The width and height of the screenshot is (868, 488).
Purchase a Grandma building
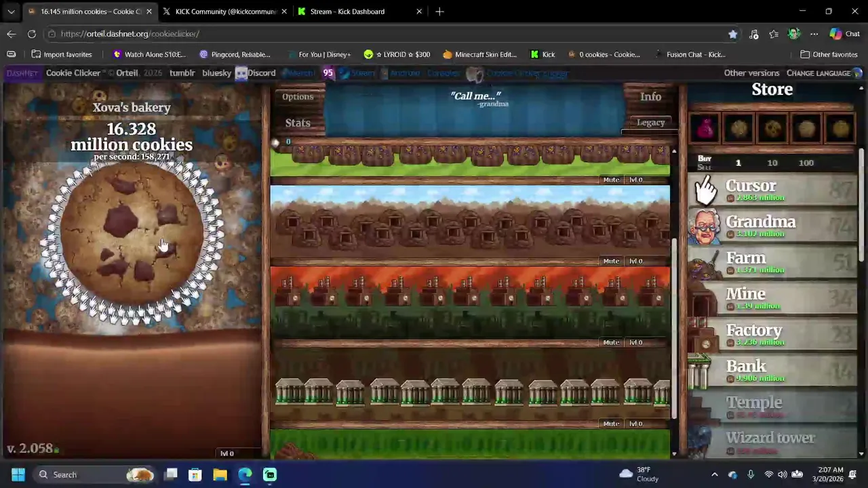[x=772, y=226]
